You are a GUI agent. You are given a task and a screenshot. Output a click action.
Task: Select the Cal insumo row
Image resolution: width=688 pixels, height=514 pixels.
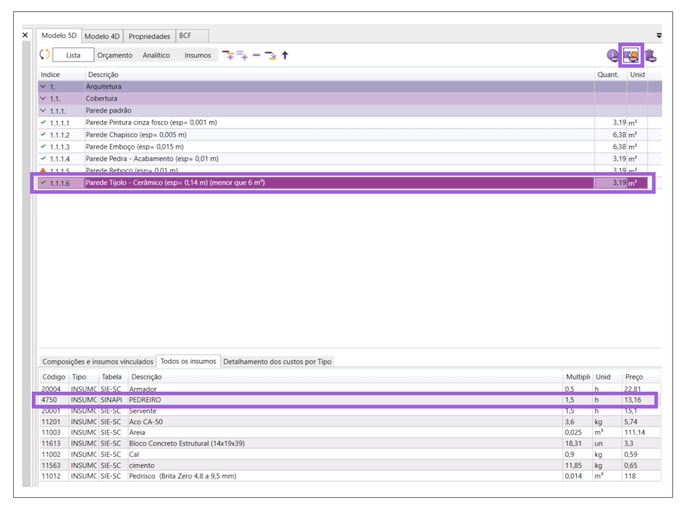point(350,454)
